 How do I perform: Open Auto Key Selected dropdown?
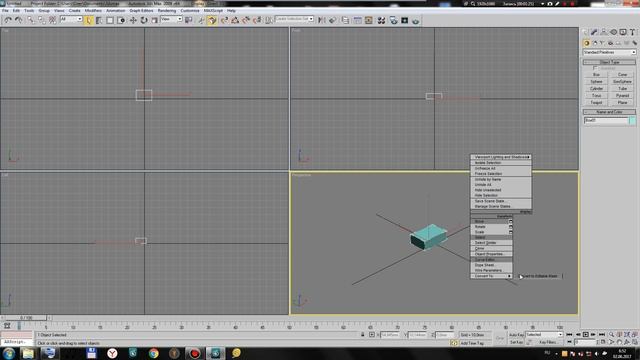(544, 334)
